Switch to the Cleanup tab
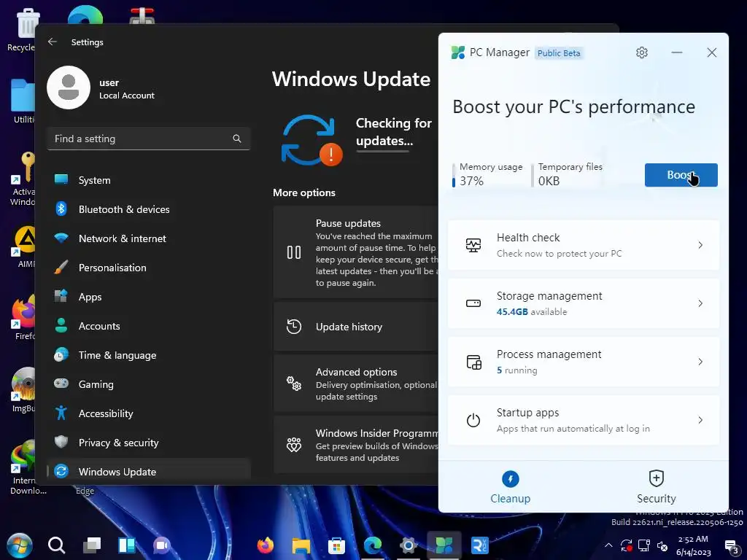 (510, 486)
